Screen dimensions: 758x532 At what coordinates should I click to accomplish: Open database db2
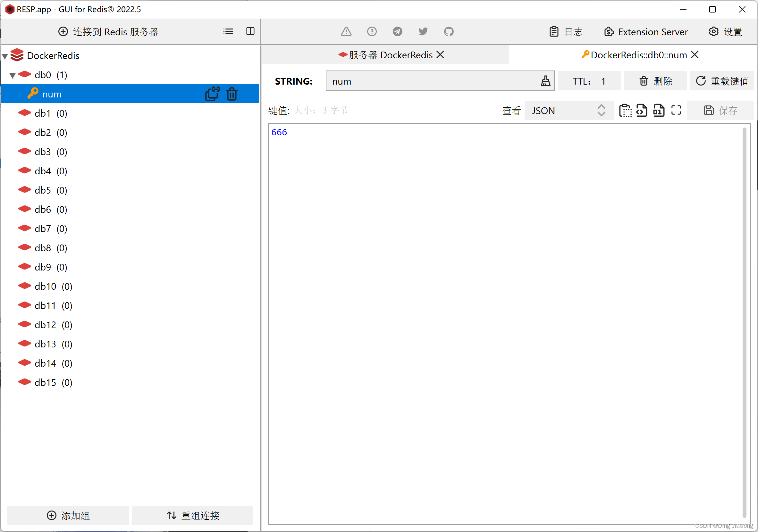click(x=51, y=132)
